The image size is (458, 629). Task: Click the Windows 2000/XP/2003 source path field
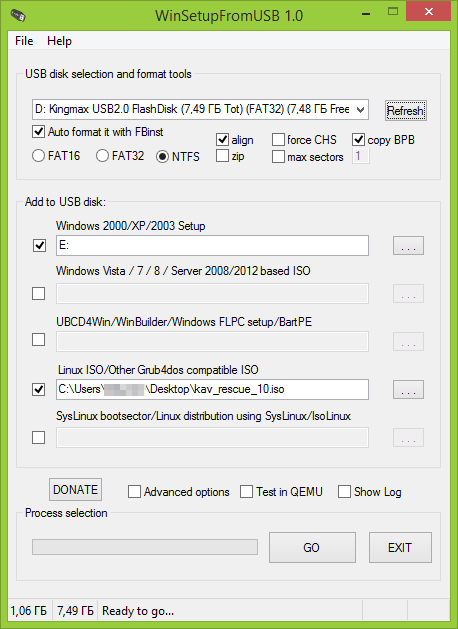[x=212, y=246]
